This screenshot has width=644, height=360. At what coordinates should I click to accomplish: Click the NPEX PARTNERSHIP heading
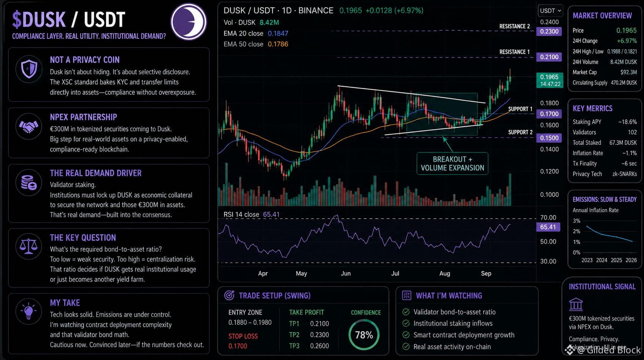point(83,117)
